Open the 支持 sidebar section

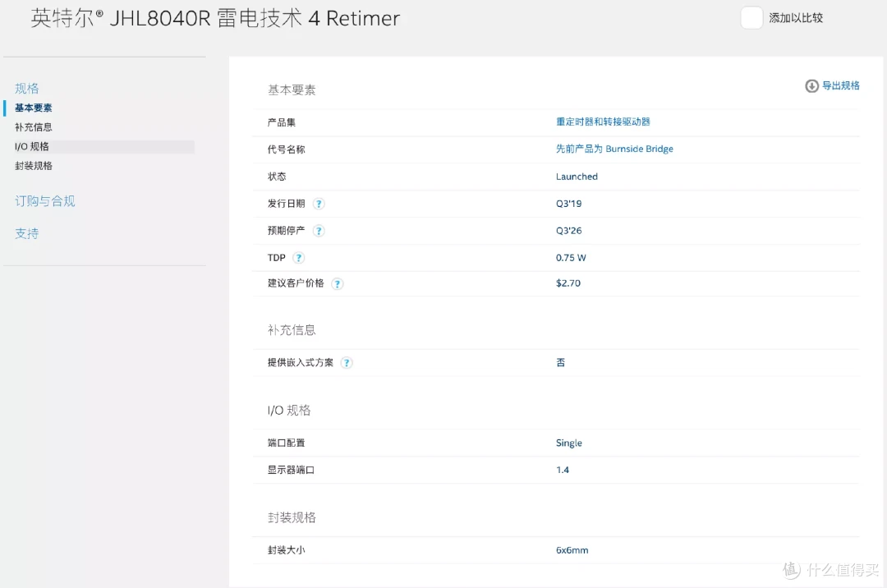click(27, 234)
